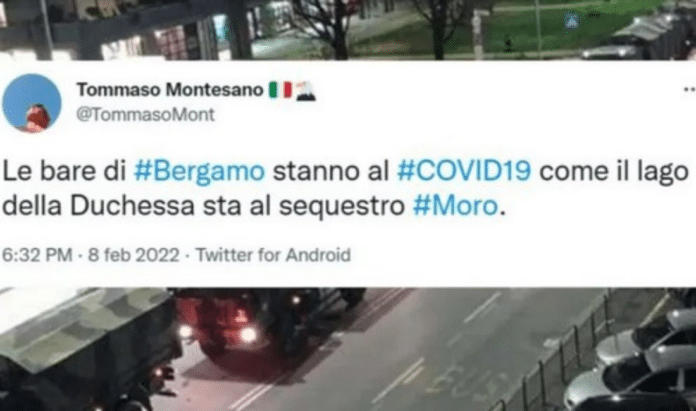Image resolution: width=696 pixels, height=411 pixels.
Task: Click the words 'Le bare di'
Action: pyautogui.click(x=64, y=171)
